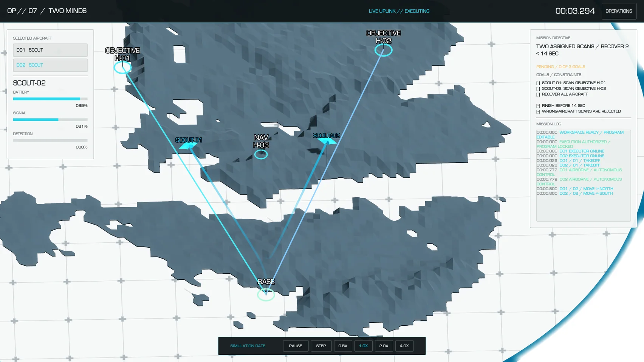Click log entry 'D01 / 02 / MOVE -> NORTH'

point(575,189)
